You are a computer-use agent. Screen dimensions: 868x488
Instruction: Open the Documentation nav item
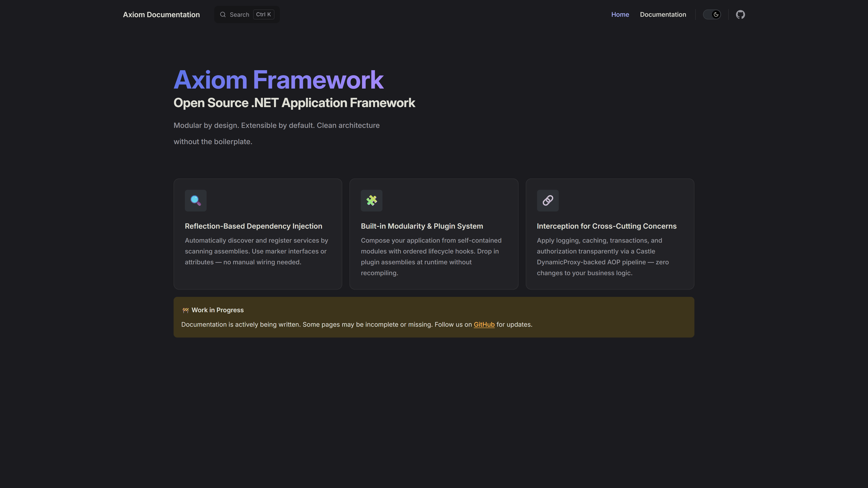point(663,14)
